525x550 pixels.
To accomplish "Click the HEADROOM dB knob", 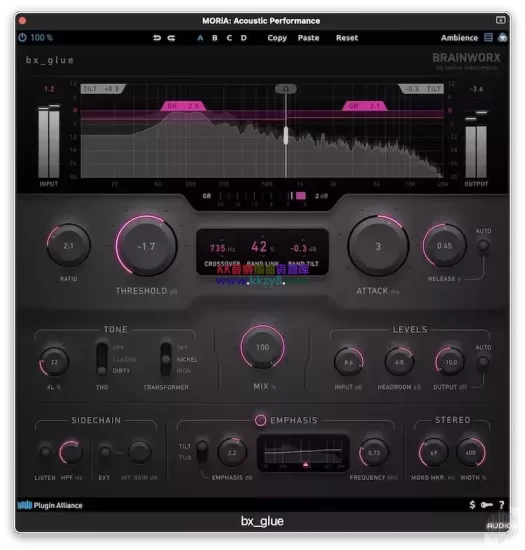I will (399, 362).
